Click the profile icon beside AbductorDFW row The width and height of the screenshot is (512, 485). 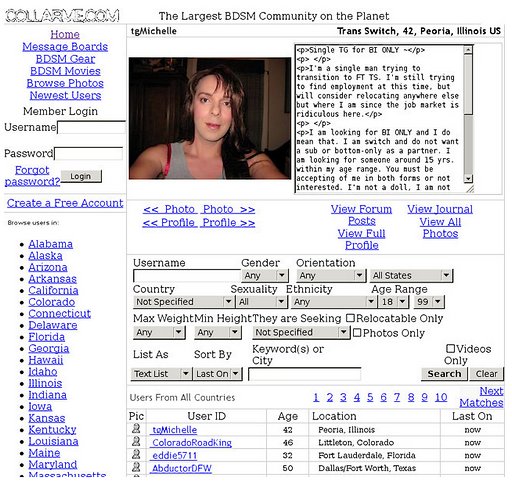point(136,467)
